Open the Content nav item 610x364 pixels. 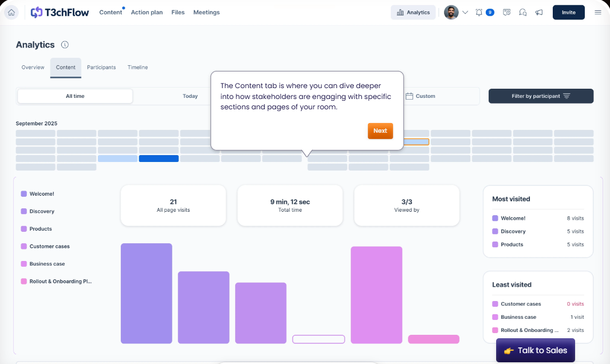(110, 13)
